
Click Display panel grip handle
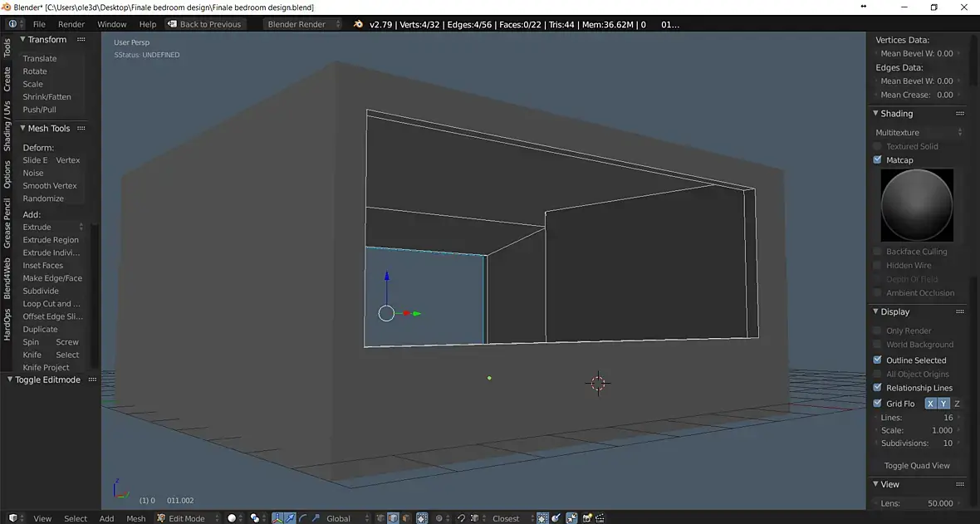coord(960,312)
